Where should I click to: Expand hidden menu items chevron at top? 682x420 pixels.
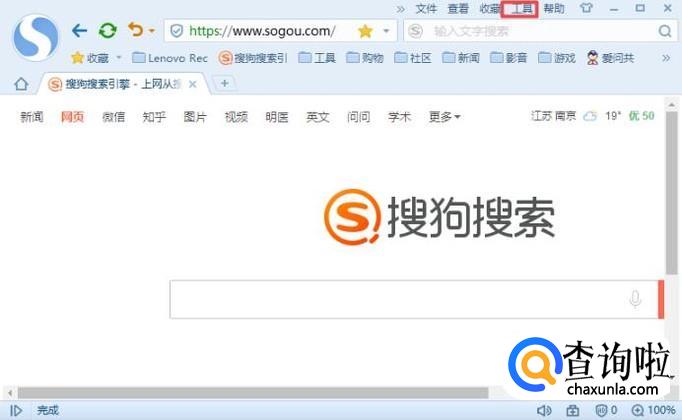[401, 9]
